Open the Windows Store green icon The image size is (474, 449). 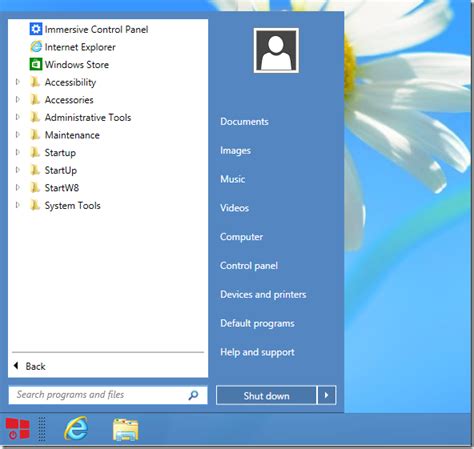(36, 64)
